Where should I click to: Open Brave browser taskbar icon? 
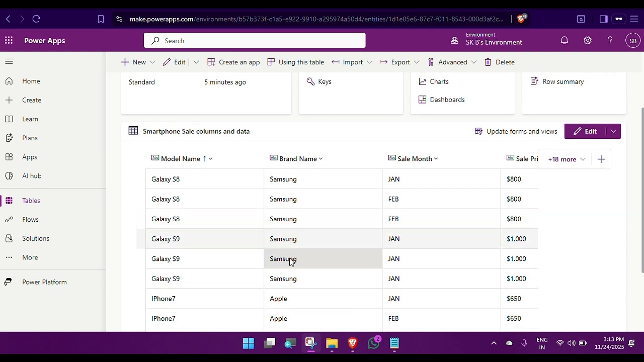[353, 343]
